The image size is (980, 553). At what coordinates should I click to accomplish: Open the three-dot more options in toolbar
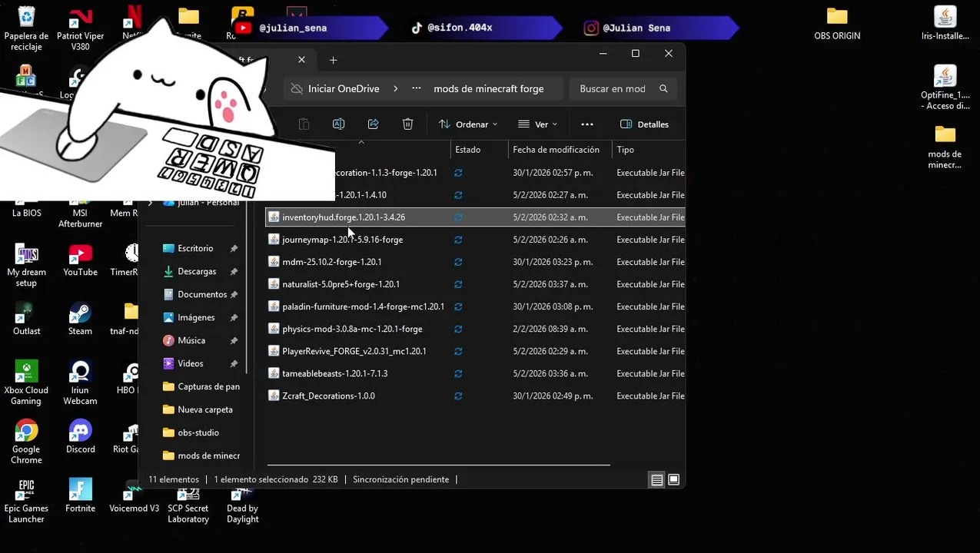587,124
